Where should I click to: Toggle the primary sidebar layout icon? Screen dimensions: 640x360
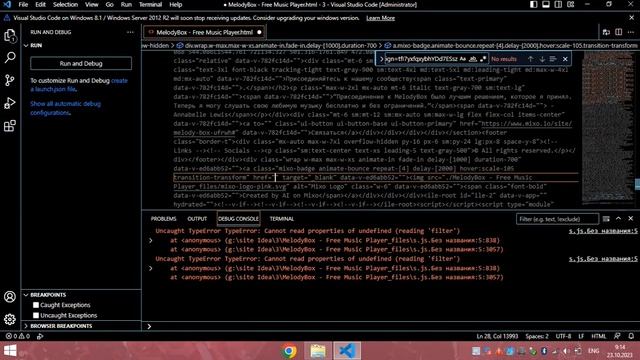[533, 4]
